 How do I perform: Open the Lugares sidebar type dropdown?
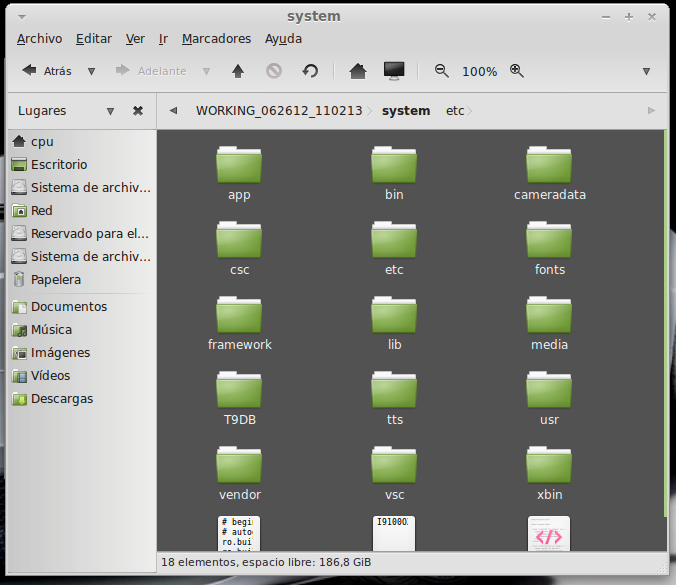coord(110,111)
